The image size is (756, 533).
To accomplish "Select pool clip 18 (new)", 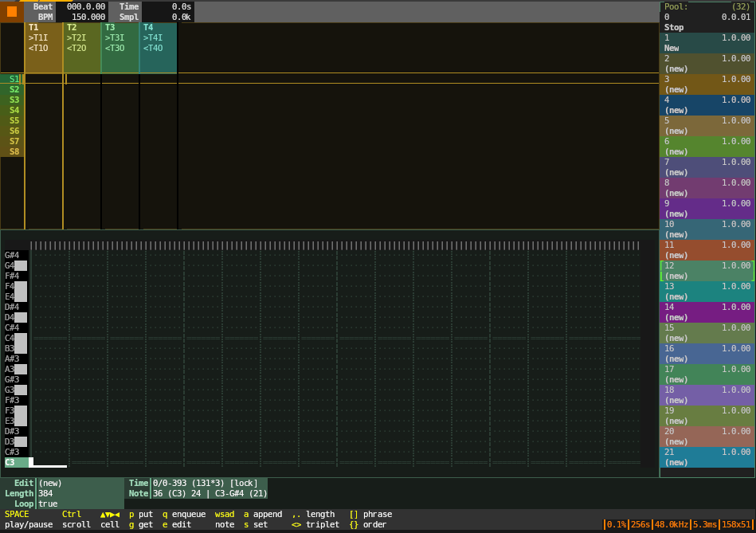I will (707, 395).
